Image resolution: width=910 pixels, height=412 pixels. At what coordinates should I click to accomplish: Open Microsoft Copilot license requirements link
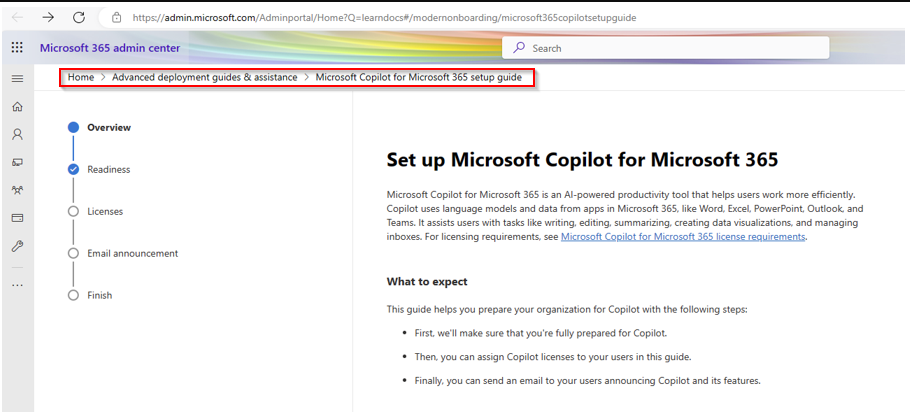(x=682, y=237)
